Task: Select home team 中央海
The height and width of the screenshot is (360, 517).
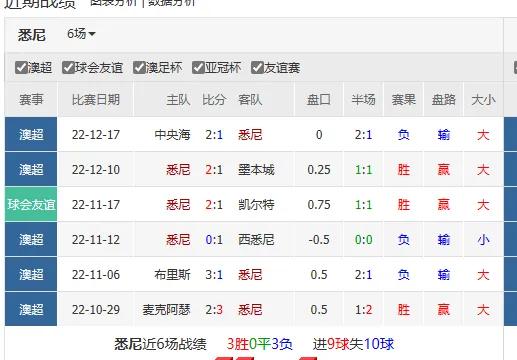Action: [172, 135]
